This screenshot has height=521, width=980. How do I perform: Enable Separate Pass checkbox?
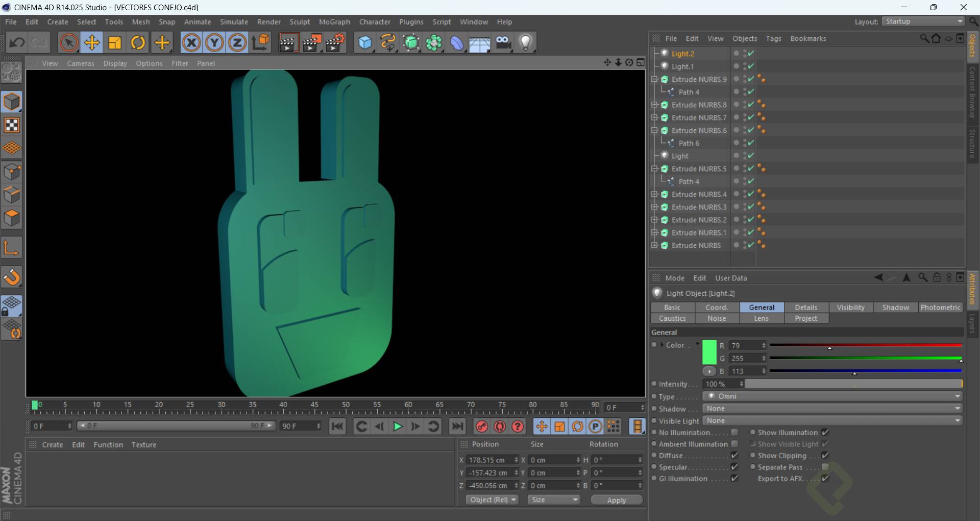tap(825, 467)
